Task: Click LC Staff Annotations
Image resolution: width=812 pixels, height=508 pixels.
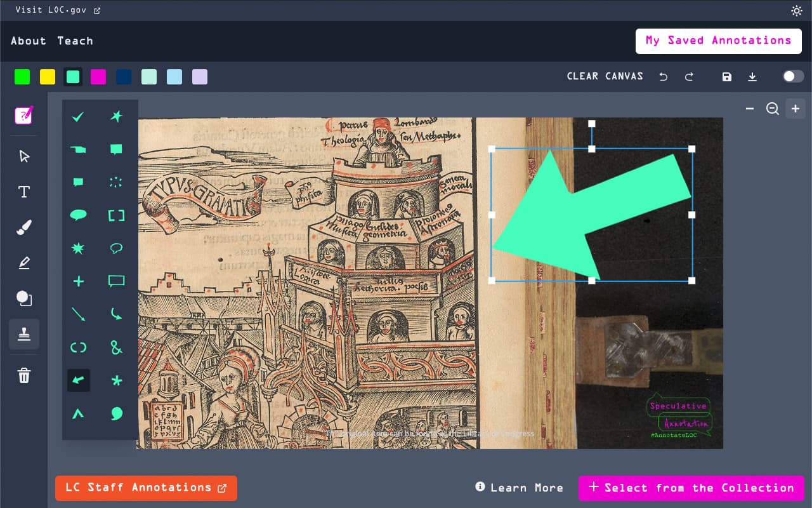Action: (x=145, y=488)
